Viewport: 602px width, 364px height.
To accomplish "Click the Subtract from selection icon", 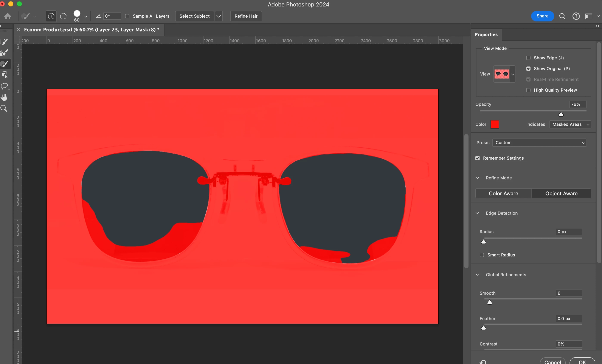I will [x=63, y=16].
